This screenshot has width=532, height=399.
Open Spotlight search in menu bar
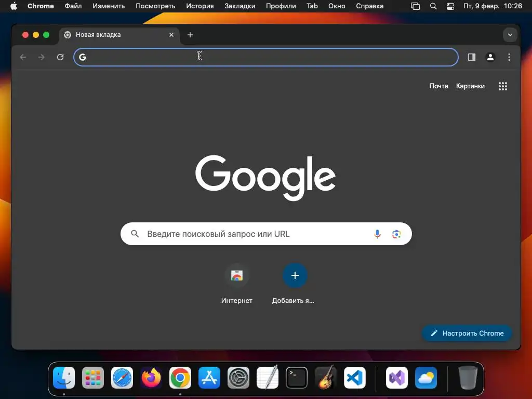click(433, 6)
